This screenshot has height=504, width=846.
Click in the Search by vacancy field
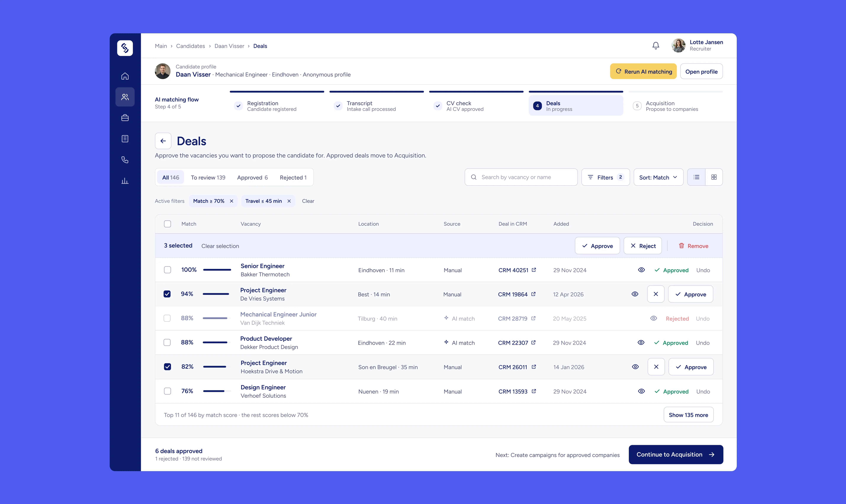pyautogui.click(x=521, y=177)
